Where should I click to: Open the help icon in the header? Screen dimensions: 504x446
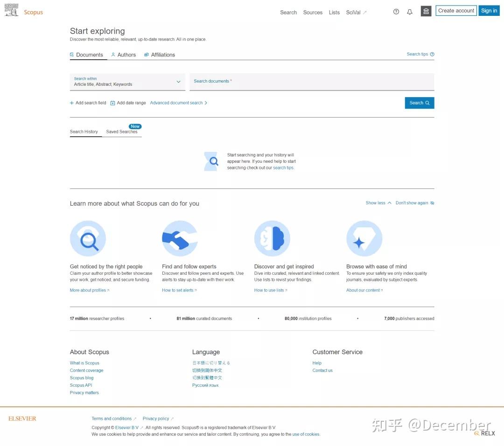[396, 11]
